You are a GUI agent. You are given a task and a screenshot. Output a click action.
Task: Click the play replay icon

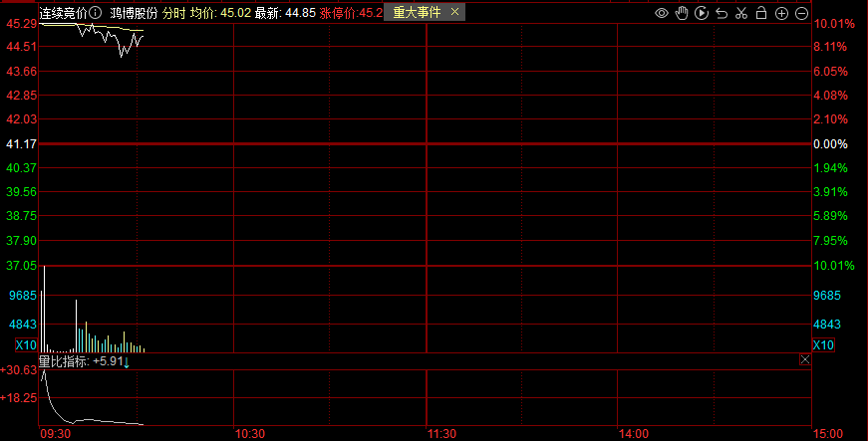pyautogui.click(x=702, y=13)
